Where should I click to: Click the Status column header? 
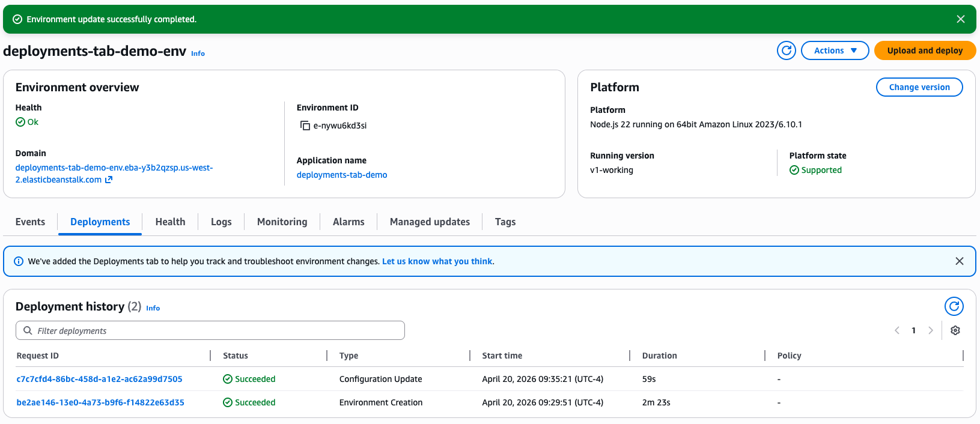click(236, 356)
